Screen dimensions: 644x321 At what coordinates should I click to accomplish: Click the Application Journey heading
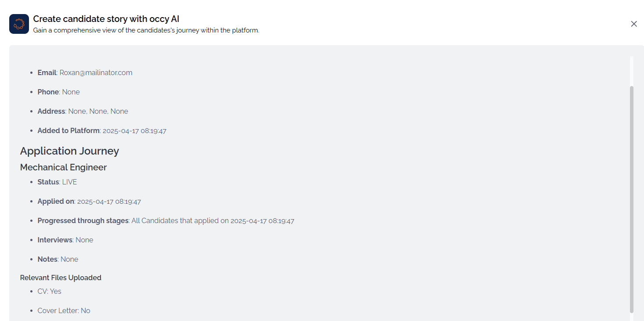click(69, 151)
